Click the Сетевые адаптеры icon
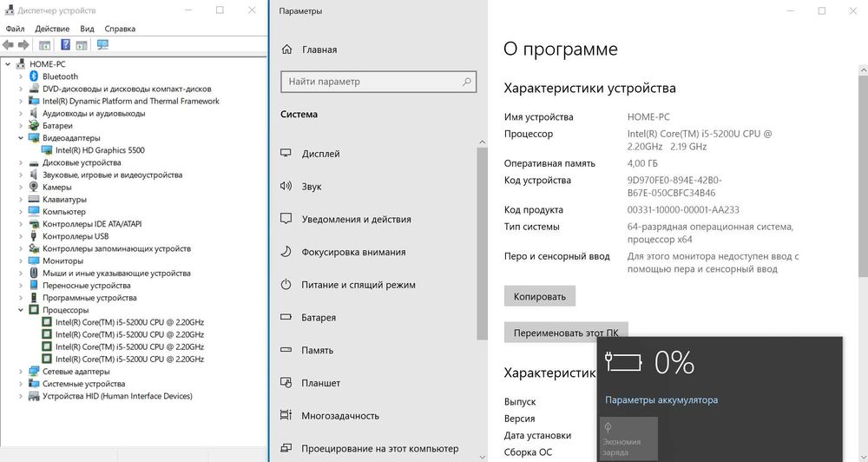 coord(34,371)
